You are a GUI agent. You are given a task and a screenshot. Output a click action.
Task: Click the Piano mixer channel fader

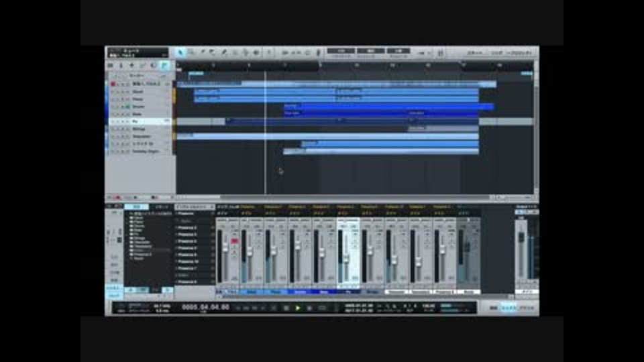[274, 251]
